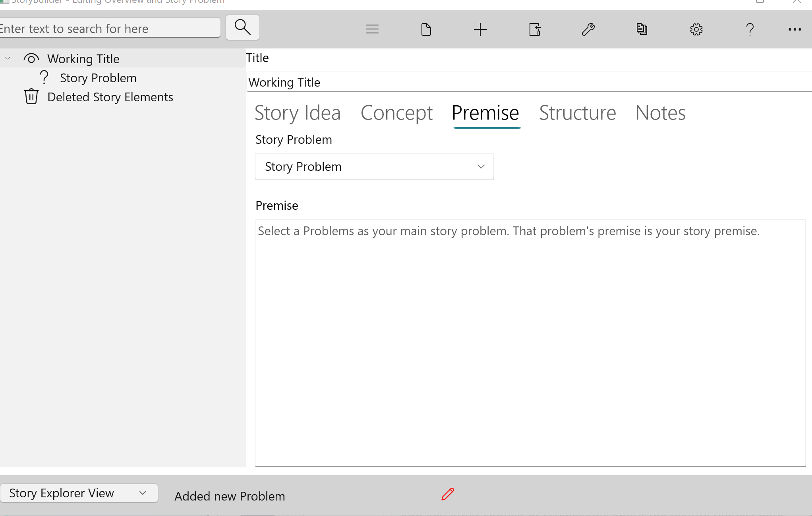Open the help question mark icon
812x516 pixels.
click(750, 29)
